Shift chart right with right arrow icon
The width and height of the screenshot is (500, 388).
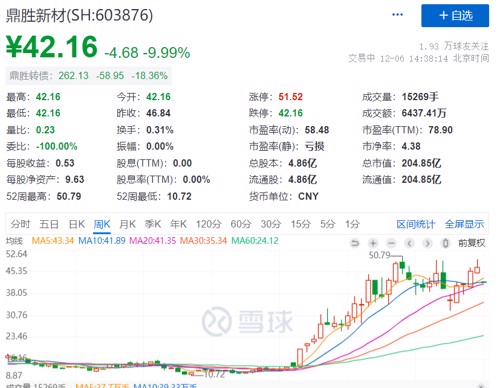tap(427, 243)
